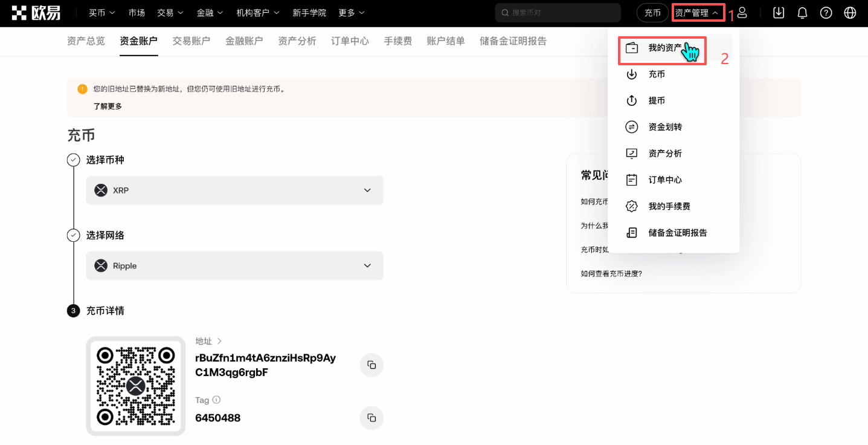Click the 资金划转 transfer icon
This screenshot has height=445, width=868.
tap(631, 126)
